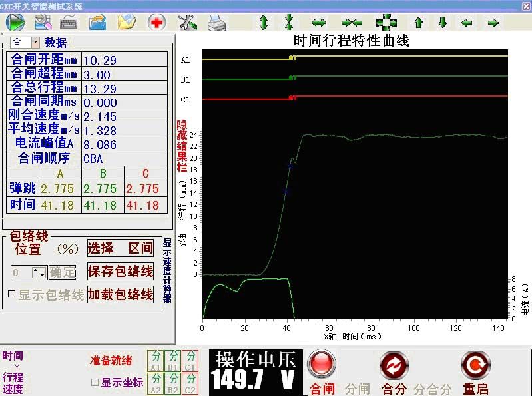Click the red 合闸 round button
This screenshot has height=396, width=532.
click(x=322, y=364)
